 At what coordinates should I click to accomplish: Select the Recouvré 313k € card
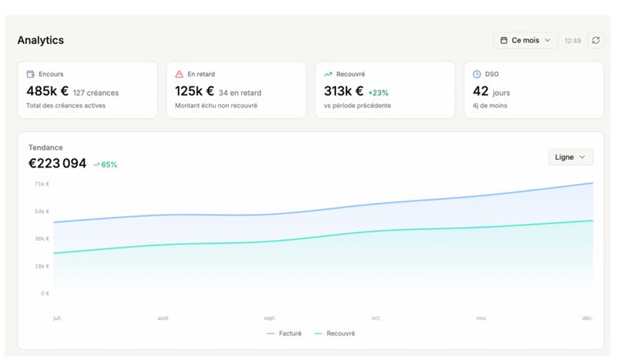385,90
